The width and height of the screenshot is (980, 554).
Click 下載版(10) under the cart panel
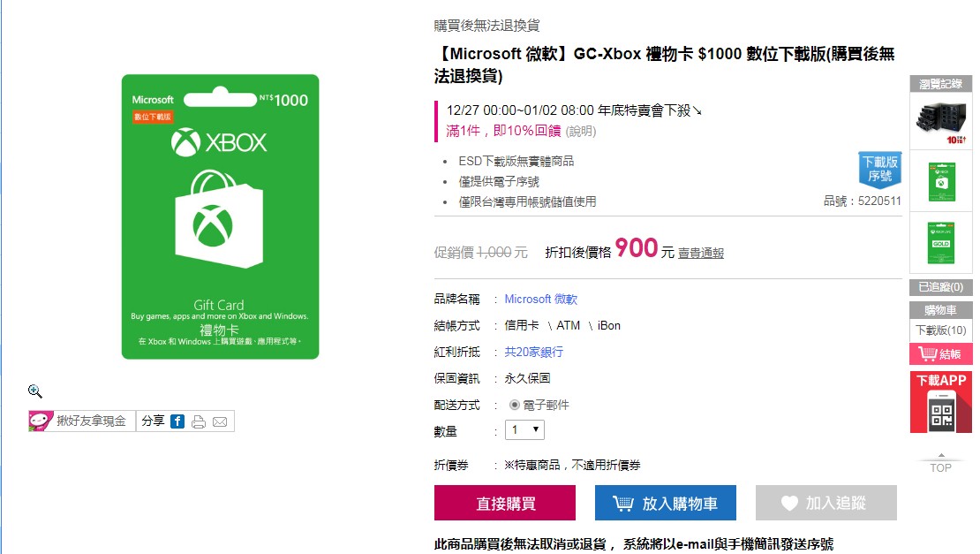pyautogui.click(x=939, y=330)
